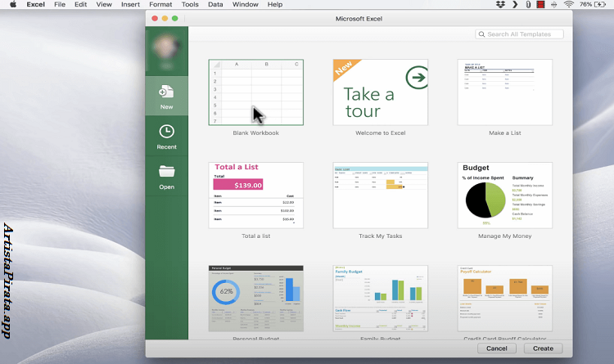Click the tour arrow circle icon
614x364 pixels.
tap(417, 77)
